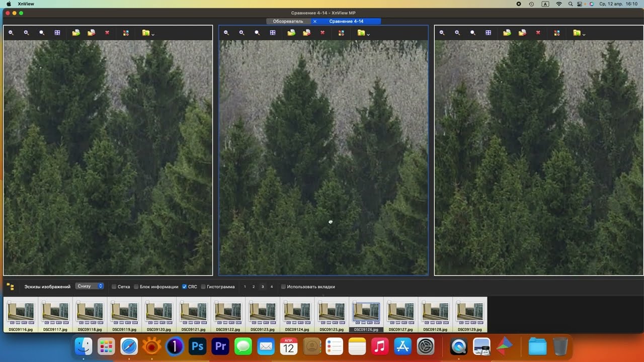The height and width of the screenshot is (362, 644).
Task: Open the 'Снизу' thumbnails position dropdown
Action: pyautogui.click(x=90, y=286)
